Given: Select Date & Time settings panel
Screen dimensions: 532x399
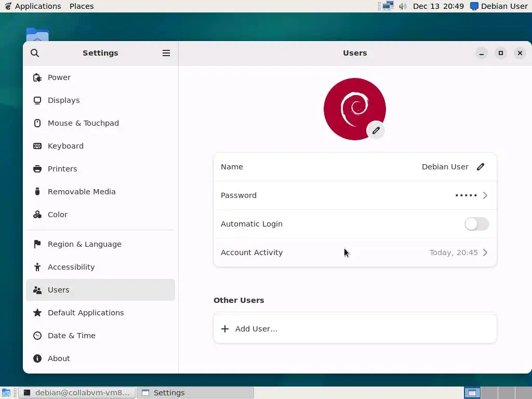Looking at the screenshot, I should 100,336.
